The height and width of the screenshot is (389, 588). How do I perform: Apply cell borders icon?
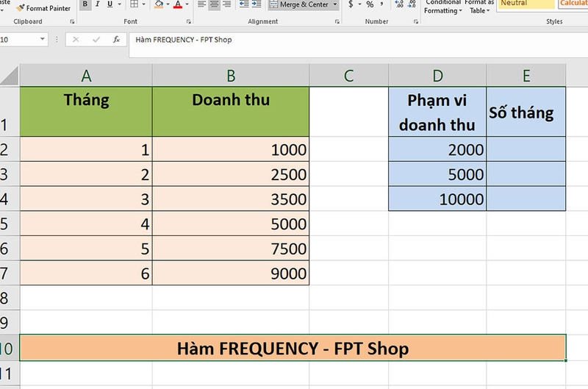(x=134, y=4)
